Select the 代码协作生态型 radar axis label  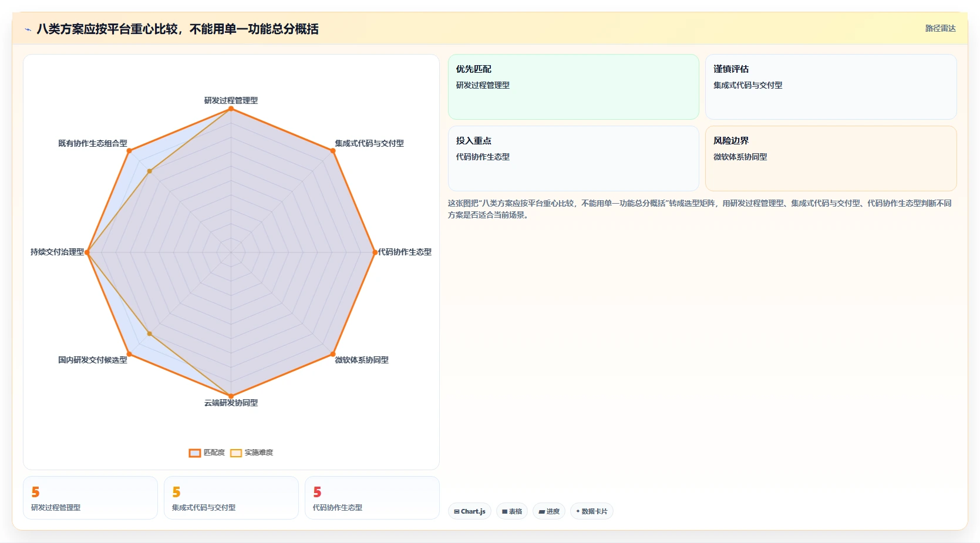tap(405, 252)
